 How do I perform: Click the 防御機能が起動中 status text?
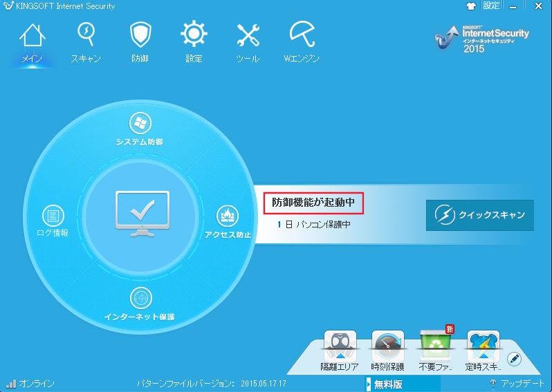click(x=313, y=203)
